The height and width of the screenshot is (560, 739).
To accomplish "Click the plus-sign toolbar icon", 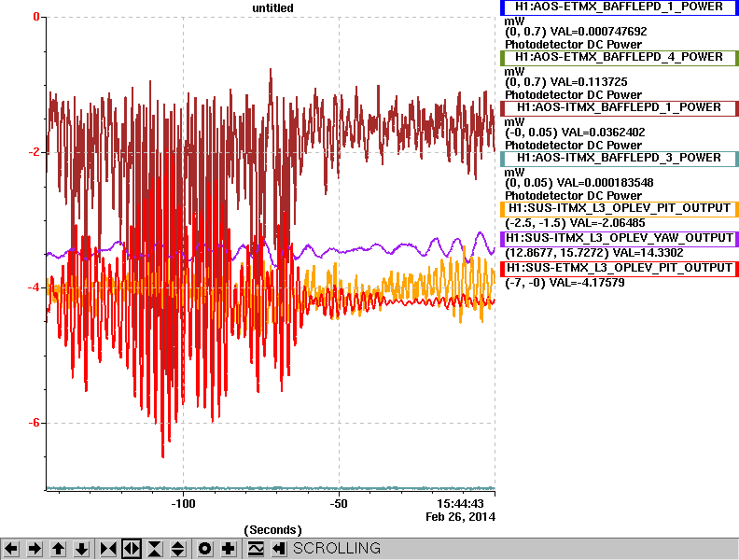I will tap(228, 549).
